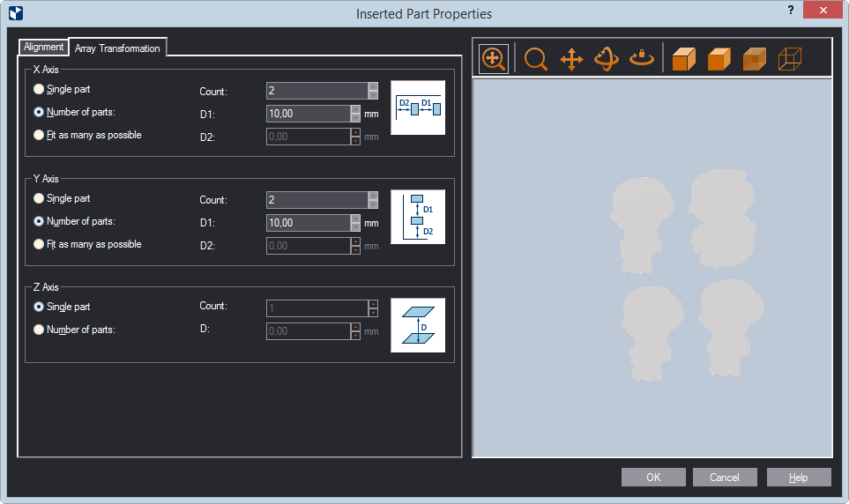The height and width of the screenshot is (504, 849).
Task: Click the Z Axis D distance diagram
Action: pyautogui.click(x=418, y=325)
